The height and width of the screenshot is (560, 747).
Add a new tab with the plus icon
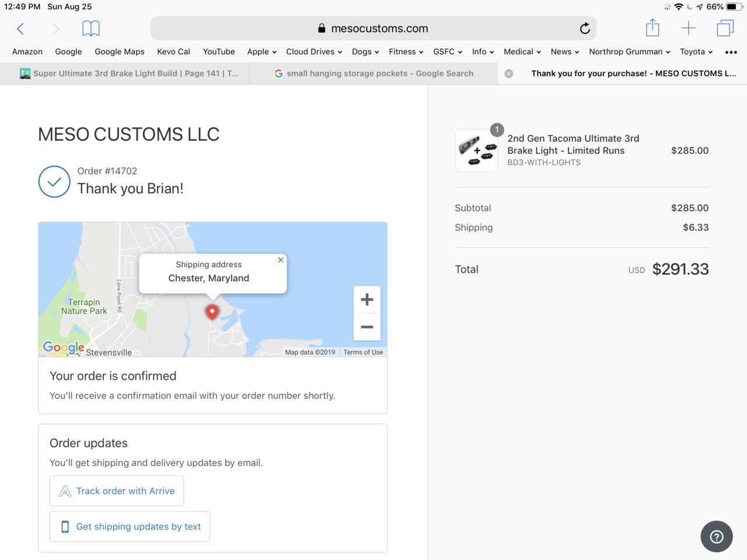click(689, 28)
